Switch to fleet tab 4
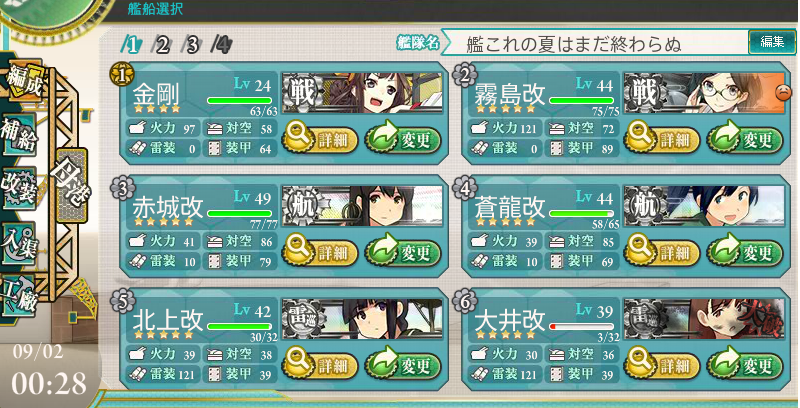 point(221,45)
